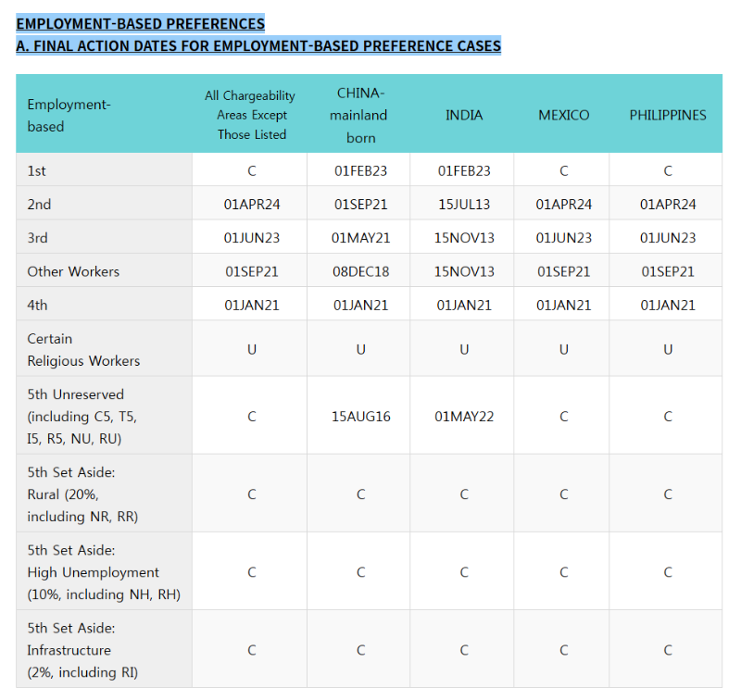This screenshot has height=700, width=741.
Task: Select the 4th preference row label
Action: 37,306
